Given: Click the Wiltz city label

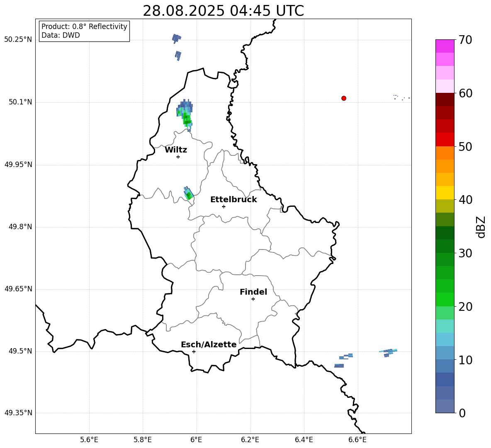Looking at the screenshot, I should 176,150.
